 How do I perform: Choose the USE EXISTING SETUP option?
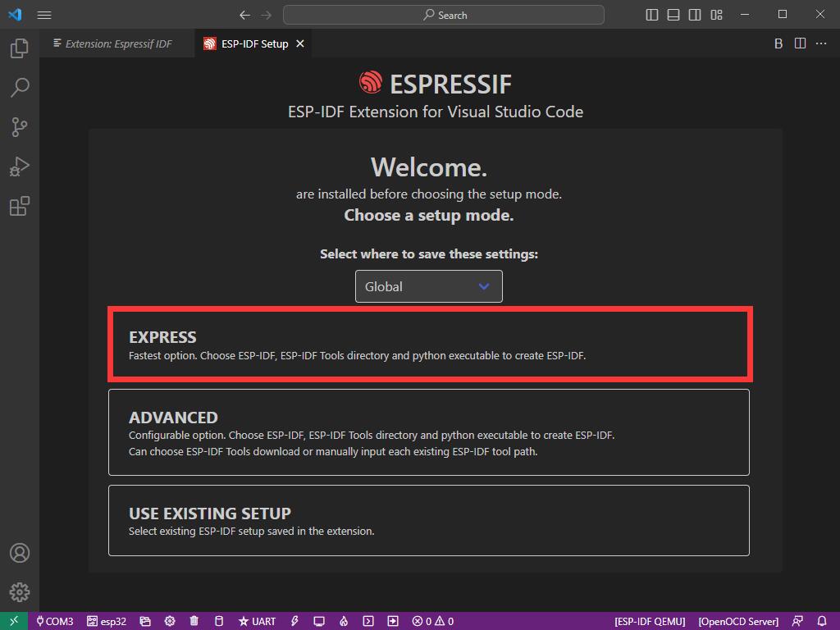pos(428,520)
